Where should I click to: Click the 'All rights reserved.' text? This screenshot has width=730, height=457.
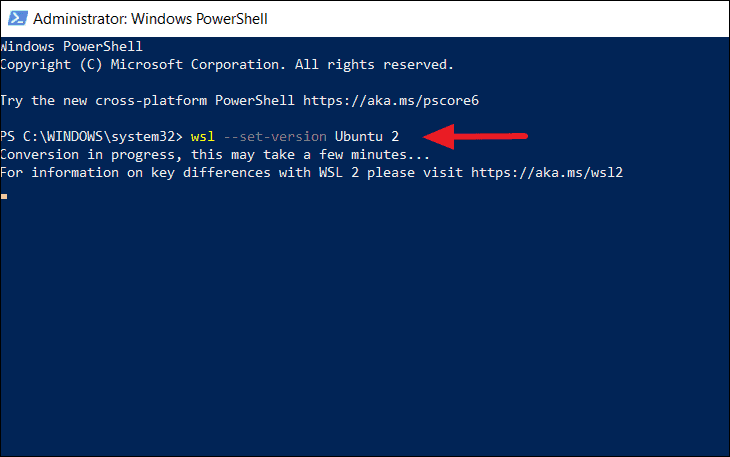pos(374,65)
